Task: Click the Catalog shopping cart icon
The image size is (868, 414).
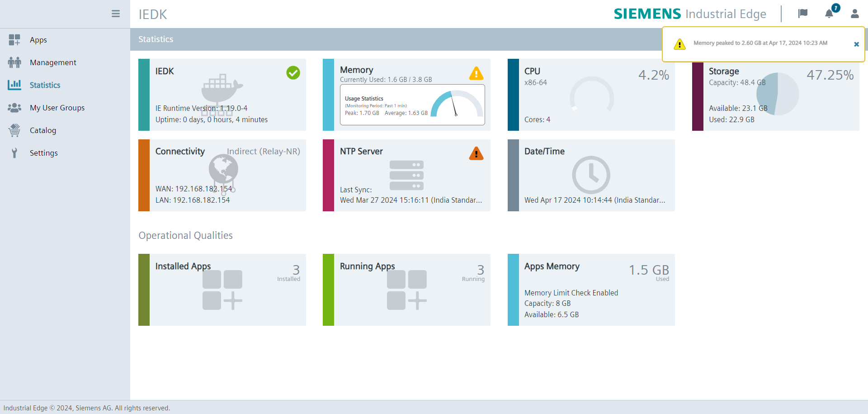Action: point(14,130)
